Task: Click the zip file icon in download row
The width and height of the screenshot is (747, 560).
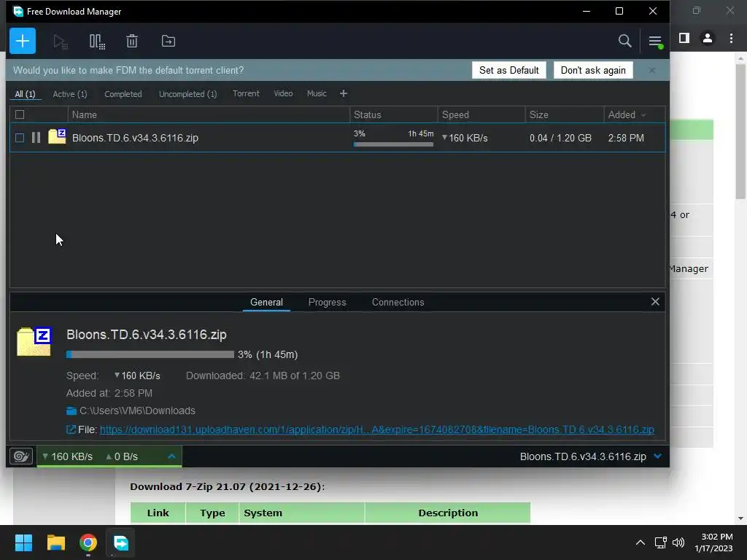Action: (57, 136)
